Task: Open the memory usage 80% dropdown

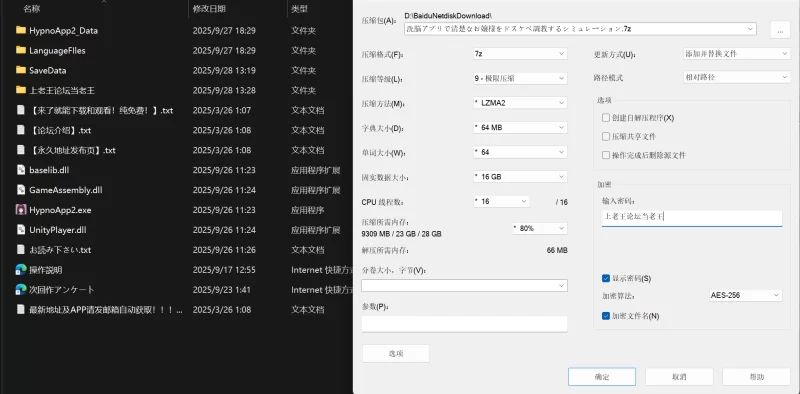Action: [539, 228]
